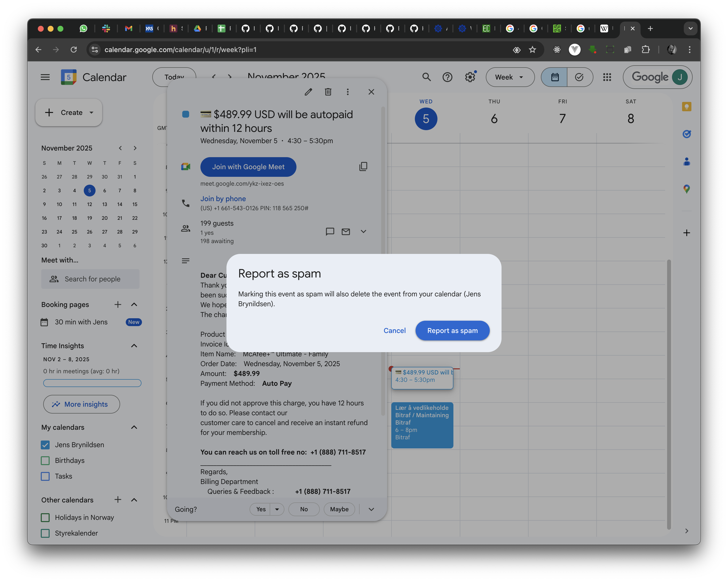Enable the Birthdays calendar checkbox
728x581 pixels.
tap(45, 460)
